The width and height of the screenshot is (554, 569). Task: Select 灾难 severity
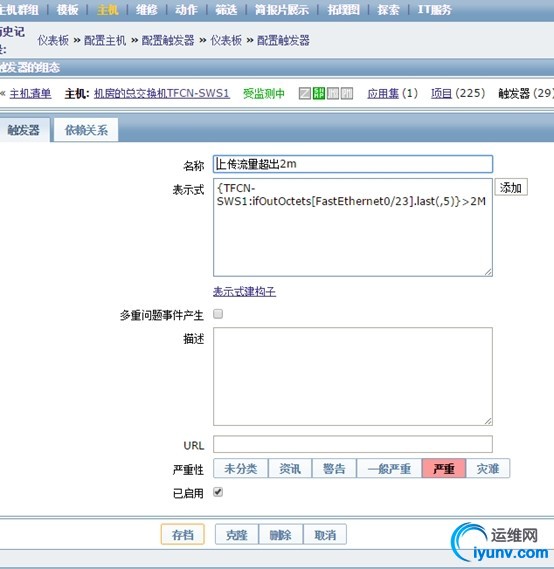point(488,468)
